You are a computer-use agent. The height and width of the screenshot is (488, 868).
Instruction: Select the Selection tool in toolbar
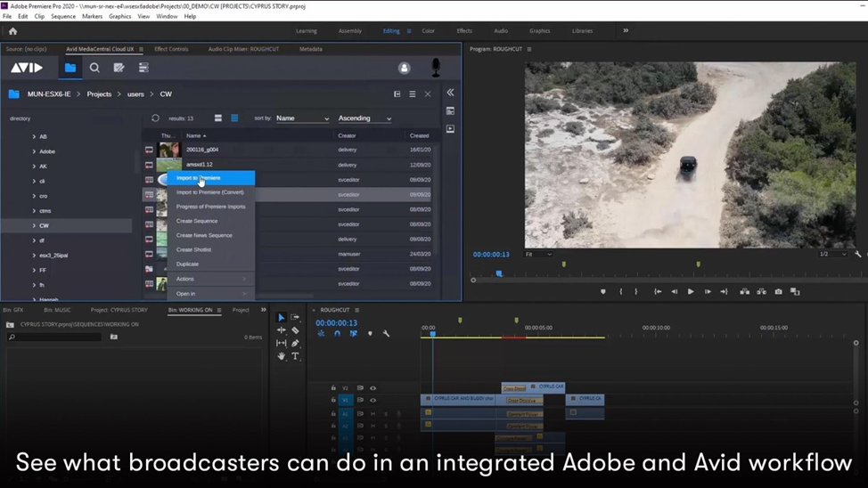click(282, 318)
